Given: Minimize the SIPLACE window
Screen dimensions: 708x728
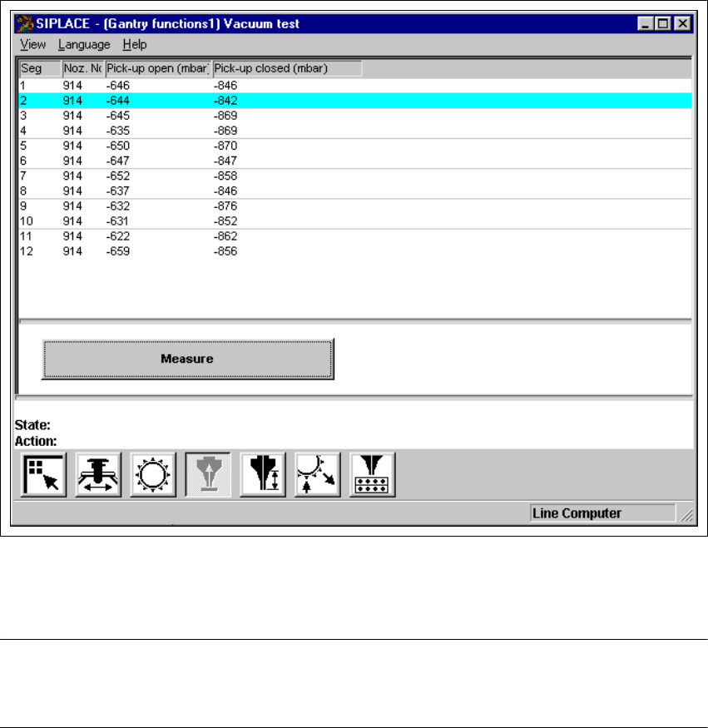Looking at the screenshot, I should point(646,23).
